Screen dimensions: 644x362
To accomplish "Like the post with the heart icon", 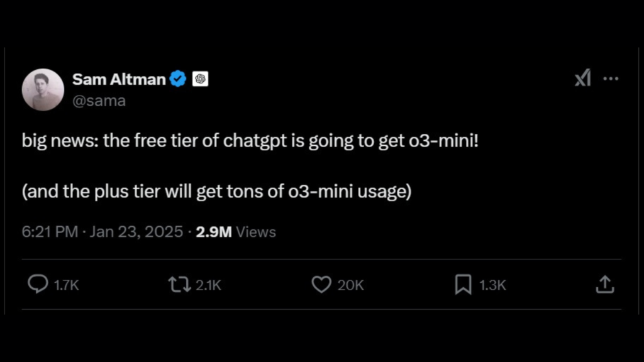I will pos(321,285).
